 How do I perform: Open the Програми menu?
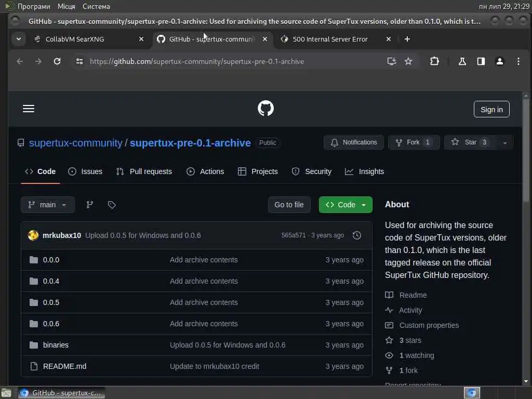(x=34, y=6)
